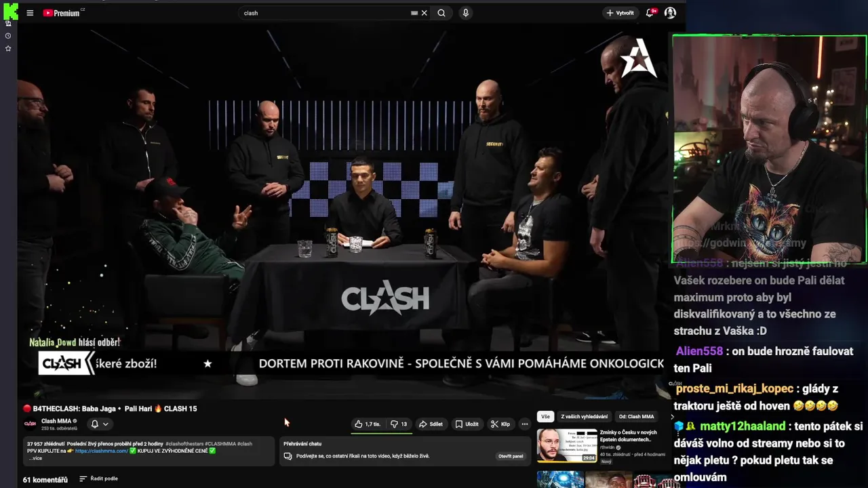Dislike the video with 13 thumbs-down
This screenshot has height=488, width=868.
tap(398, 424)
